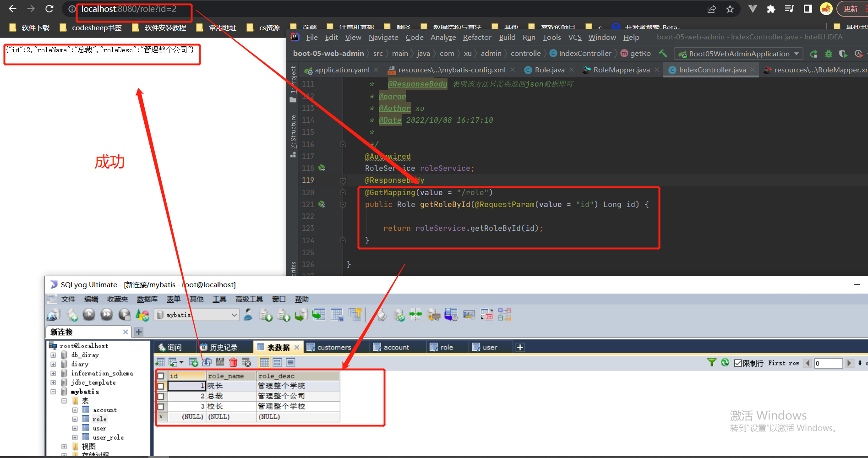Add new SQLyog connection tab

pyautogui.click(x=139, y=332)
